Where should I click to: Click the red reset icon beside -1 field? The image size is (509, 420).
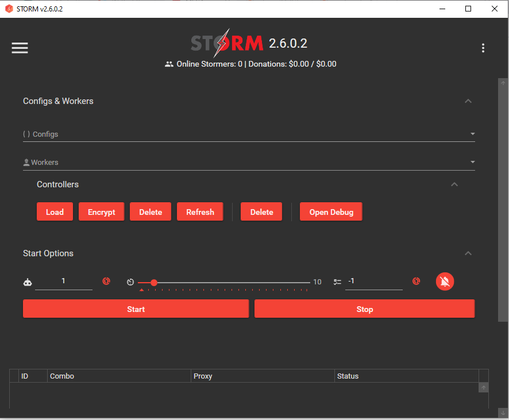(x=417, y=282)
